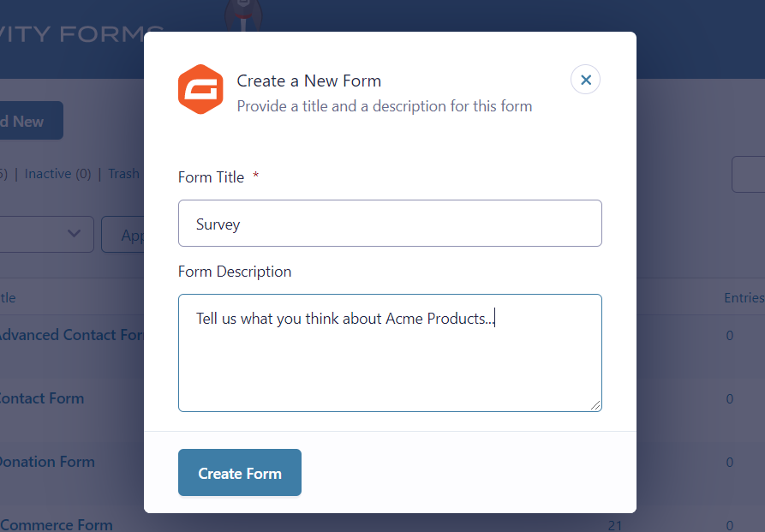Click the Create Form button
Viewport: 765px width, 532px height.
coord(240,472)
